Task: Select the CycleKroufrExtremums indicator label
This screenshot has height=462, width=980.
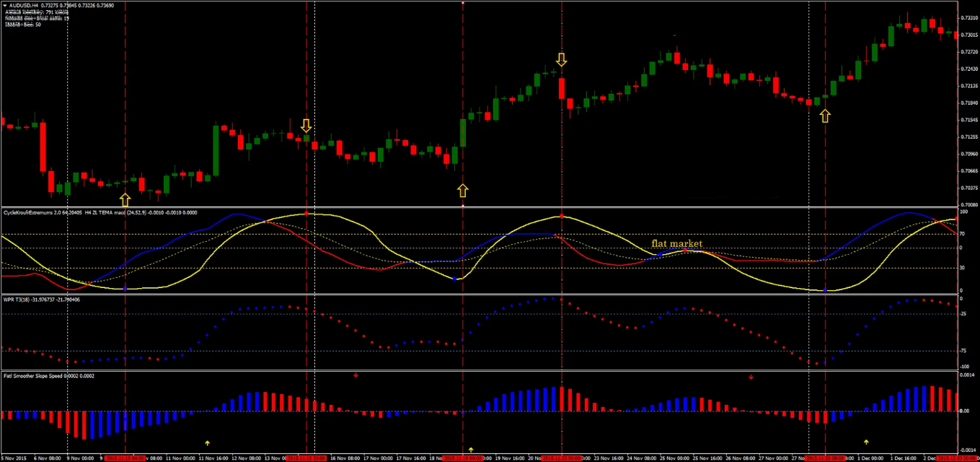Action: coord(42,212)
